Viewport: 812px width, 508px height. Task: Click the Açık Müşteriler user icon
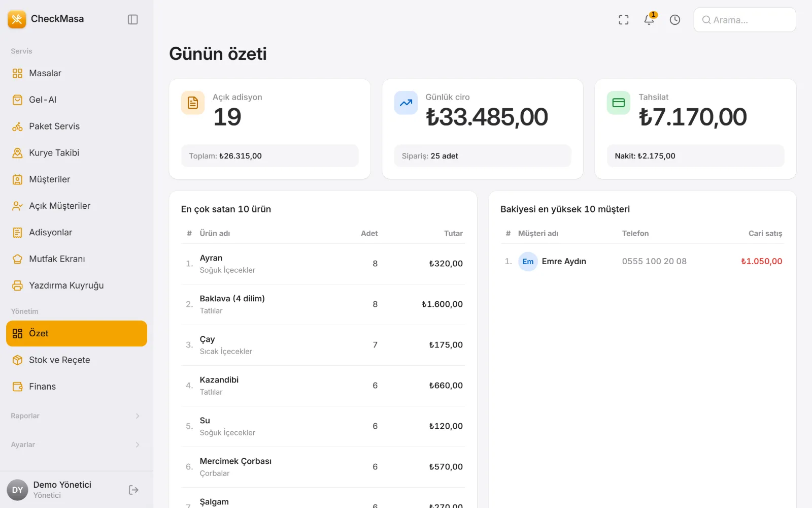[17, 206]
